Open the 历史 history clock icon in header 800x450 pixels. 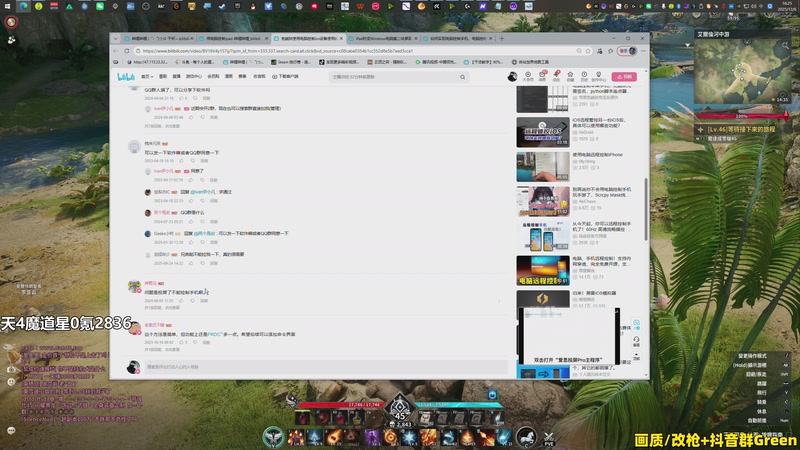coord(584,77)
